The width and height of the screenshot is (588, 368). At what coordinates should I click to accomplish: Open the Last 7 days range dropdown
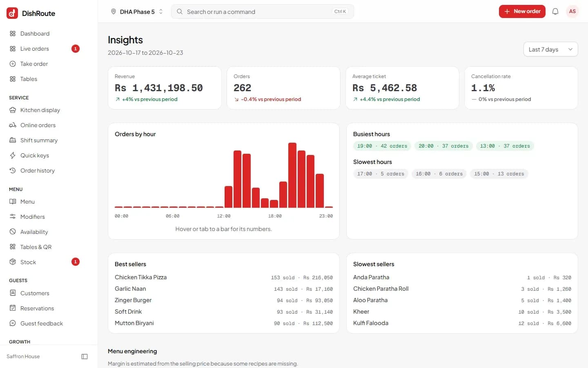click(550, 49)
